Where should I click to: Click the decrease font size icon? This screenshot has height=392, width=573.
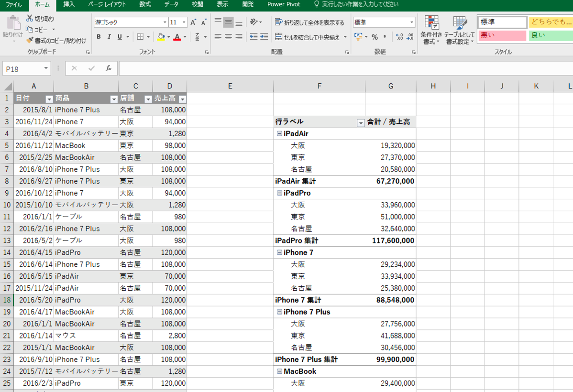pos(204,22)
